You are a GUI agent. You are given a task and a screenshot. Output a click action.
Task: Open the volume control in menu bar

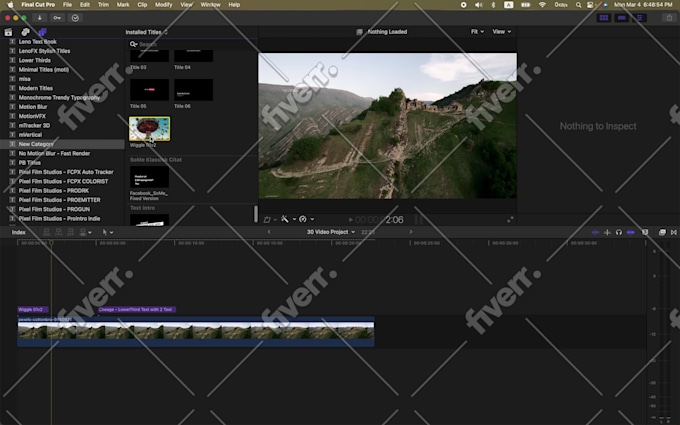(478, 5)
